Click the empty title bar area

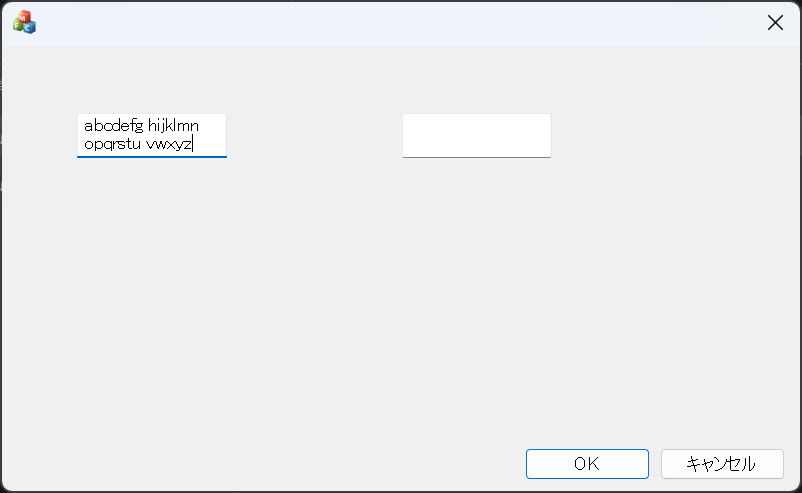pyautogui.click(x=400, y=22)
